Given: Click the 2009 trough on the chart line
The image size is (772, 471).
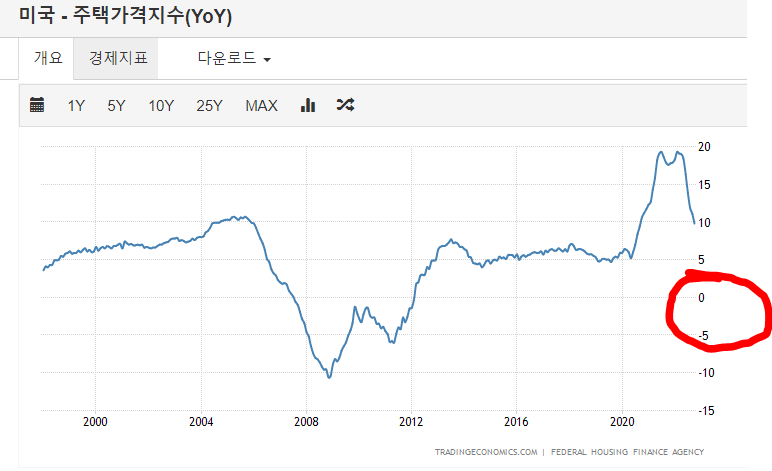Looking at the screenshot, I should pyautogui.click(x=329, y=377).
